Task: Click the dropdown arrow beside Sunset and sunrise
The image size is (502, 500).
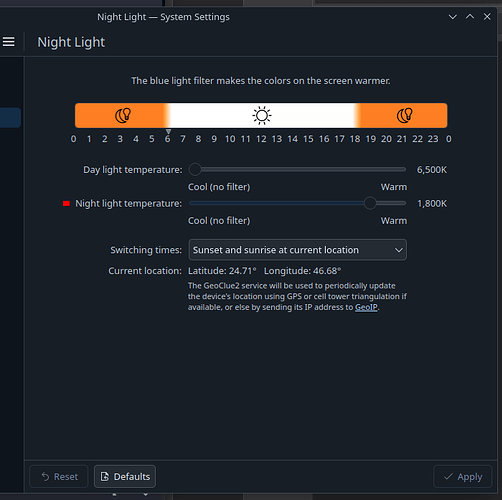Action: pyautogui.click(x=398, y=250)
